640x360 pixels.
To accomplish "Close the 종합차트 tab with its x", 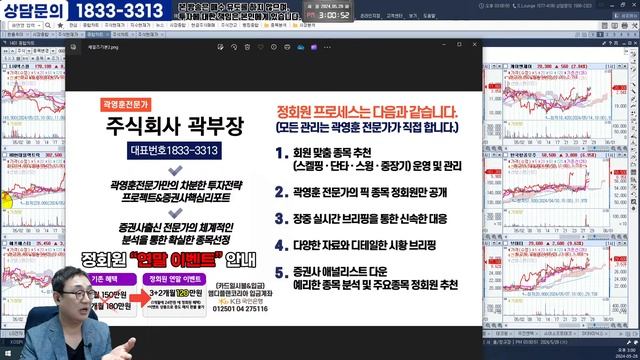I will 107,35.
